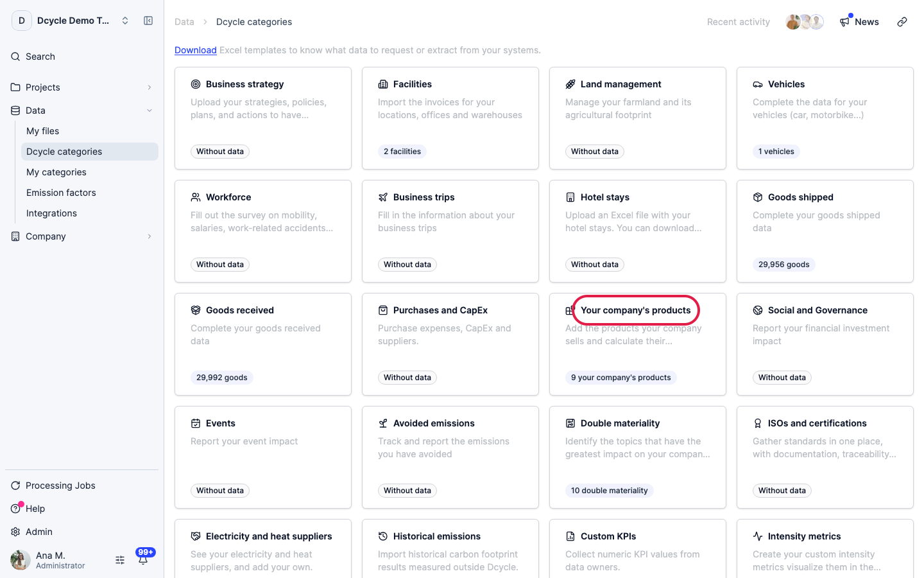
Task: Click the Events calendar icon
Action: pyautogui.click(x=196, y=423)
